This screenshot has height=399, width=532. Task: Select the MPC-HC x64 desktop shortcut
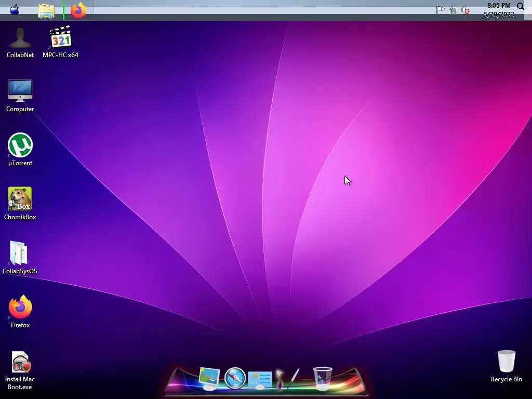coord(60,42)
